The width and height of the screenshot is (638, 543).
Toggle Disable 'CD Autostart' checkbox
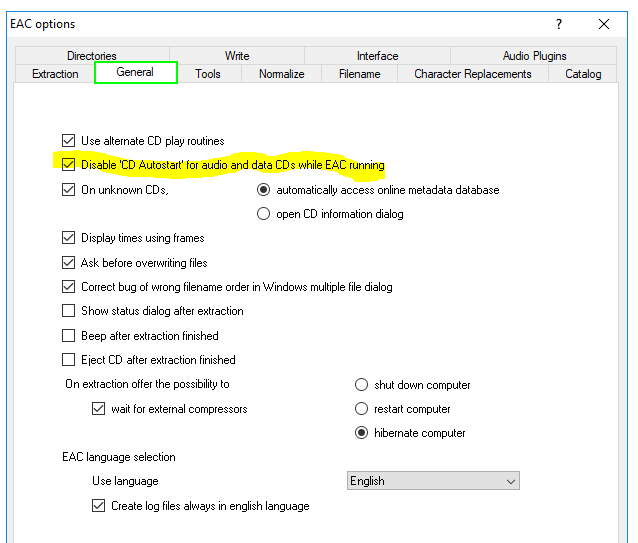[68, 165]
